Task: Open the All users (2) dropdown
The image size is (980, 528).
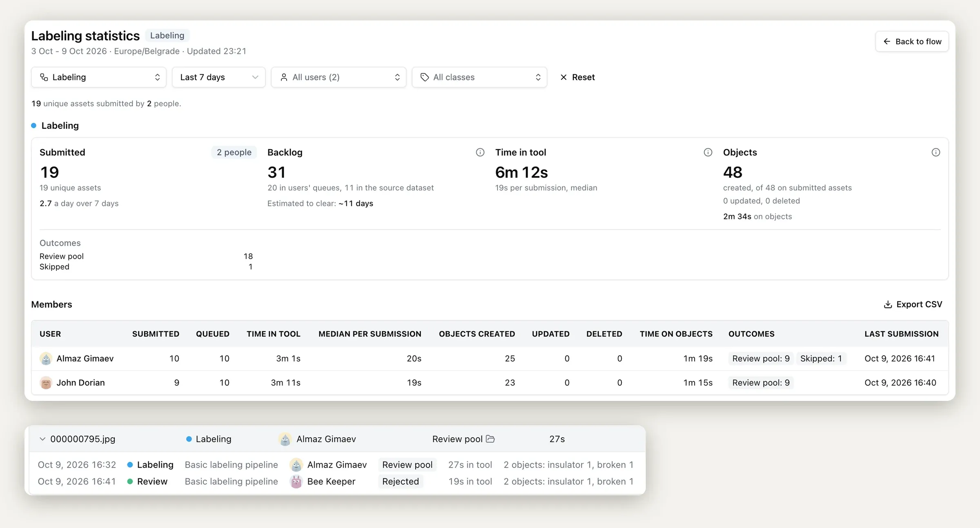Action: [x=339, y=77]
